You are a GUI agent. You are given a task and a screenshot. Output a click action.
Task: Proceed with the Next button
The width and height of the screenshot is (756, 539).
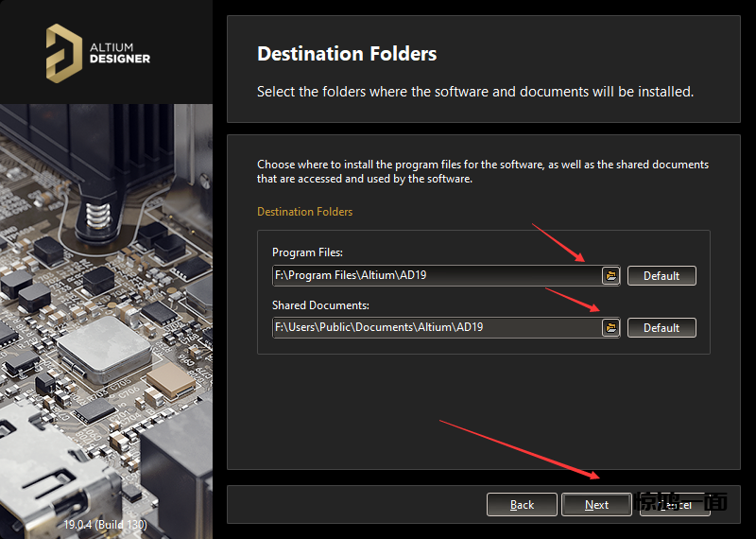tap(596, 505)
